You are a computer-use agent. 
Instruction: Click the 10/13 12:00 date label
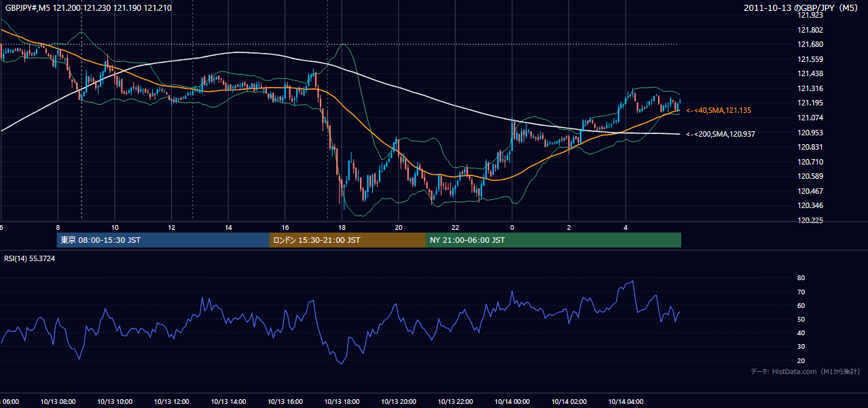pyautogui.click(x=172, y=402)
